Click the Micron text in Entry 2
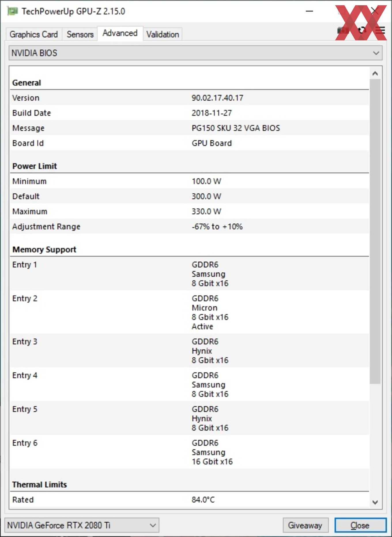The height and width of the screenshot is (537, 392). pyautogui.click(x=204, y=308)
